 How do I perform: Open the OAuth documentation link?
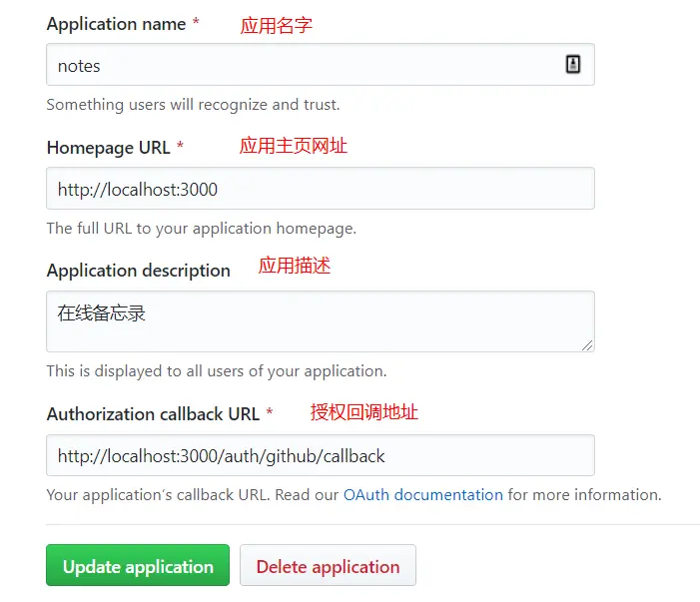point(422,494)
